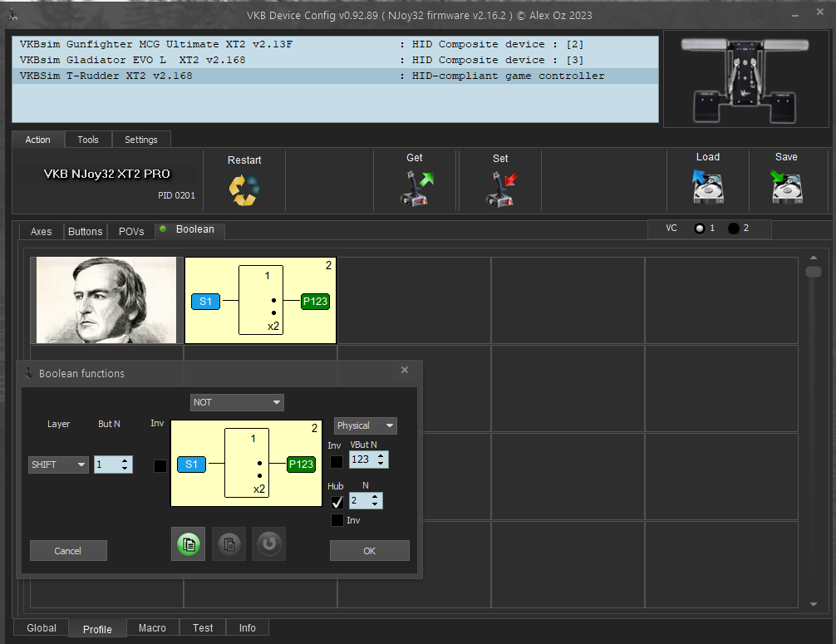Uncheck the Hub checkbox
This screenshot has height=644, width=836.
(x=337, y=502)
